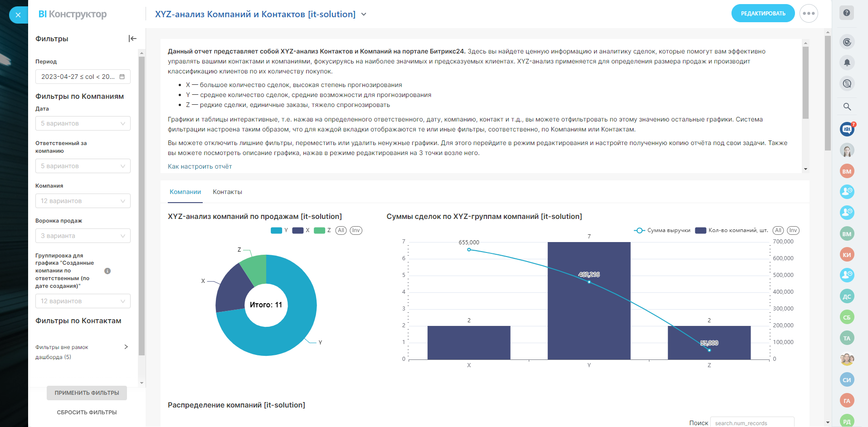The height and width of the screenshot is (427, 868).
Task: Collapse the Фильтры sidebar panel
Action: (132, 39)
